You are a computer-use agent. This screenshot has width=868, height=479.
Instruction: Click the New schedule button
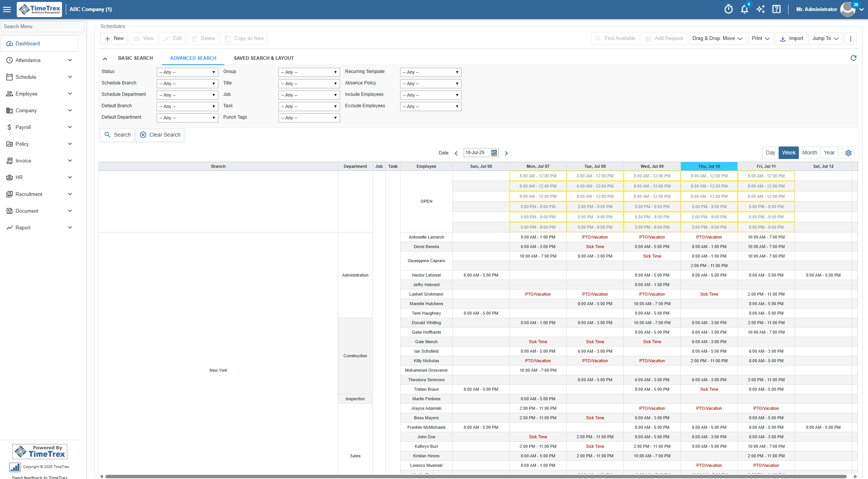point(114,38)
